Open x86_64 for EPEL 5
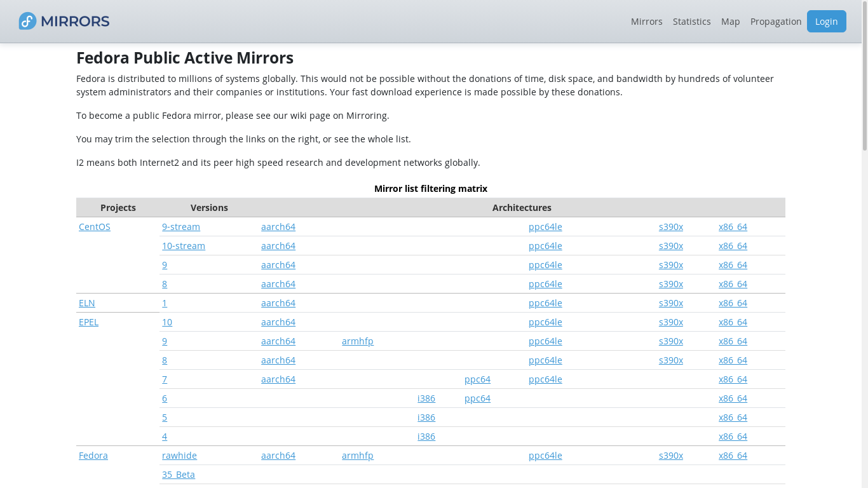868x488 pixels. pos(733,417)
